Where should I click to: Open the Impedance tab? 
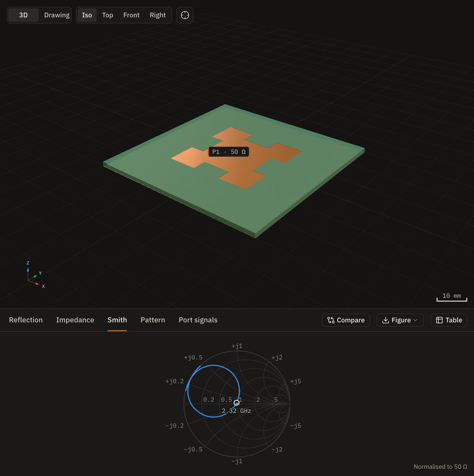(75, 320)
